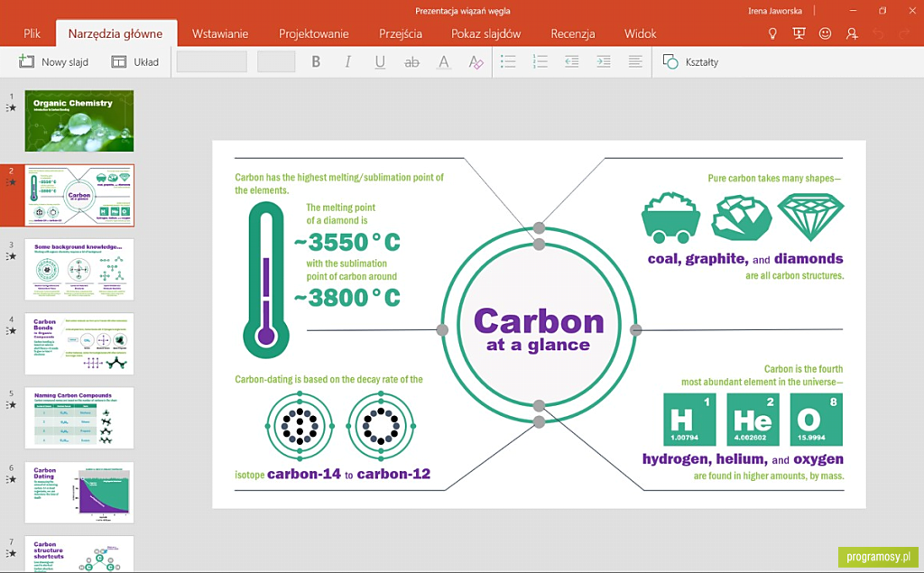Open the Projektowanie tab
Image resolution: width=924 pixels, height=573 pixels.
point(313,33)
